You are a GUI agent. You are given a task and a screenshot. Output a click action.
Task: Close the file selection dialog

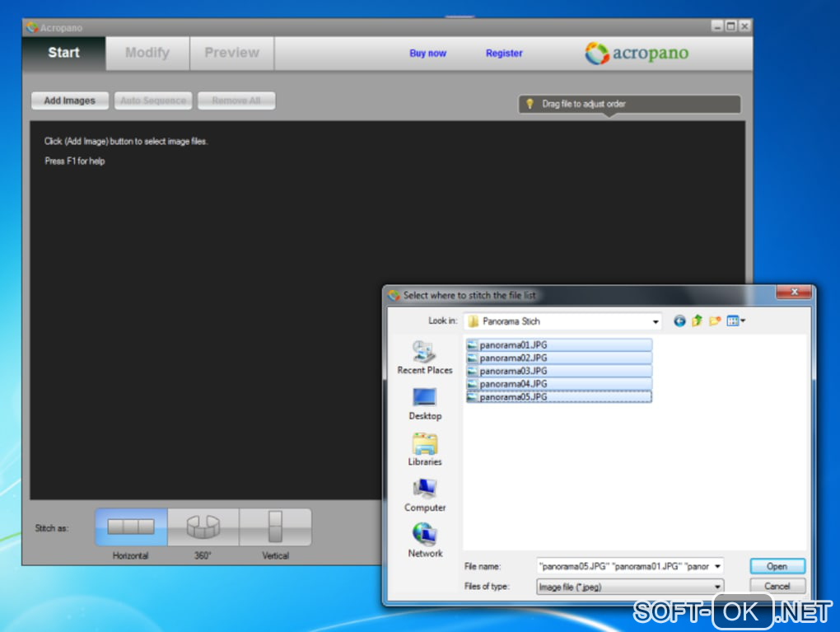pos(794,293)
